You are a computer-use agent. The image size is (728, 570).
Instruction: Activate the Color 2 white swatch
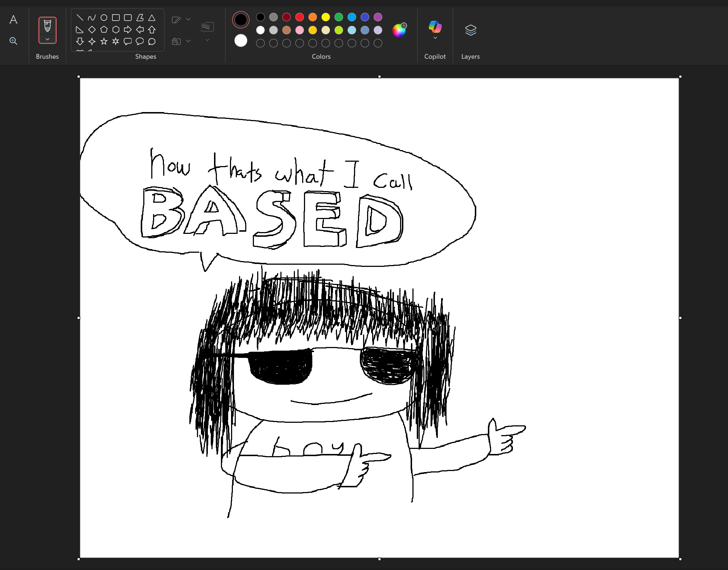point(241,41)
